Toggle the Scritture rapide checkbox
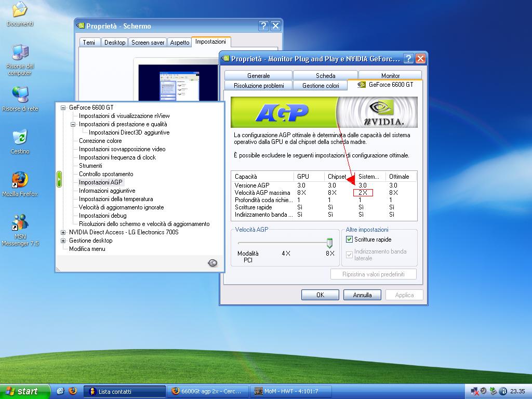532x399 pixels. (x=349, y=239)
